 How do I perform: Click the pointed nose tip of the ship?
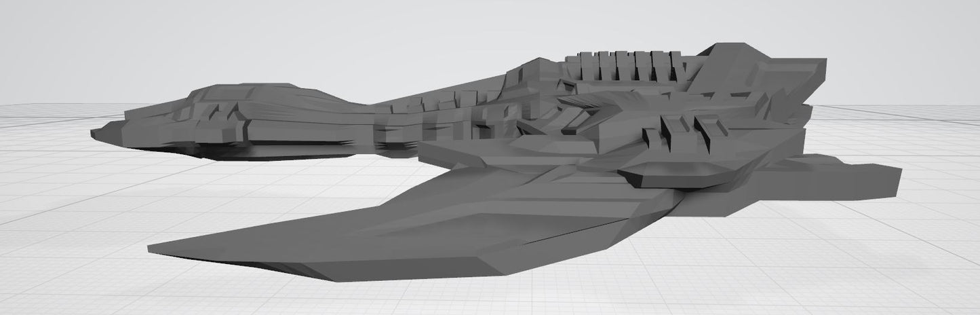click(x=95, y=134)
